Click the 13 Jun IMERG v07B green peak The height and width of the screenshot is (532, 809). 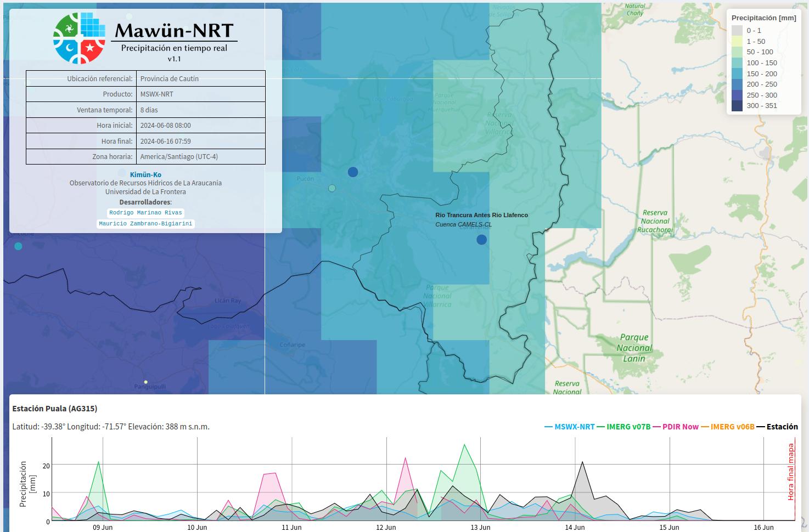(465, 445)
